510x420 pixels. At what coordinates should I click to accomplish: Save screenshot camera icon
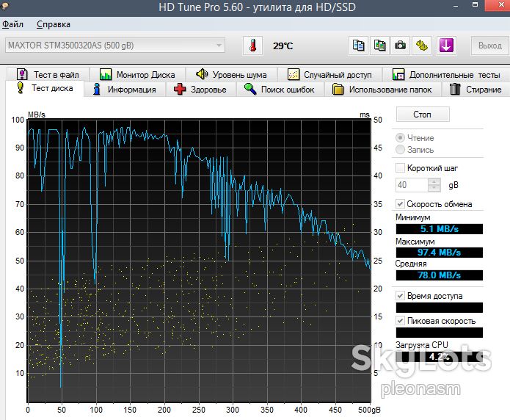[x=401, y=46]
